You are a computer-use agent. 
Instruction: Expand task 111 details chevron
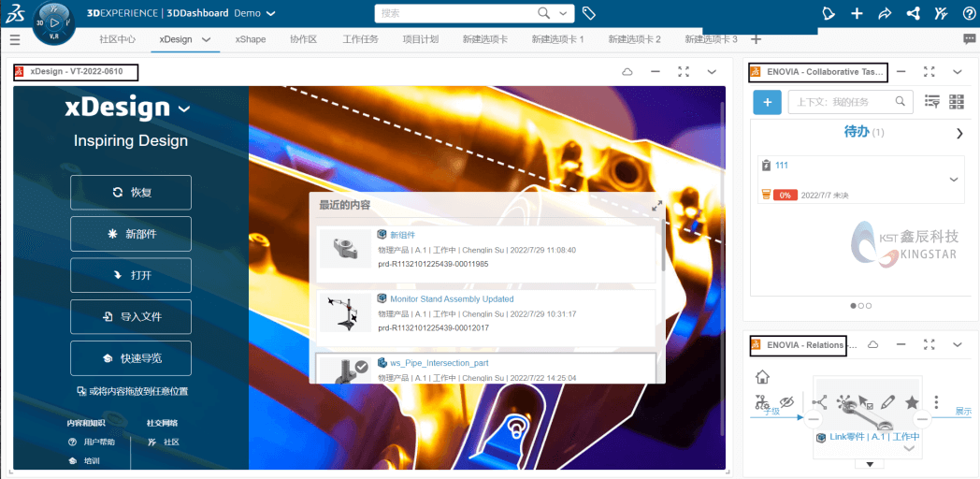click(953, 180)
